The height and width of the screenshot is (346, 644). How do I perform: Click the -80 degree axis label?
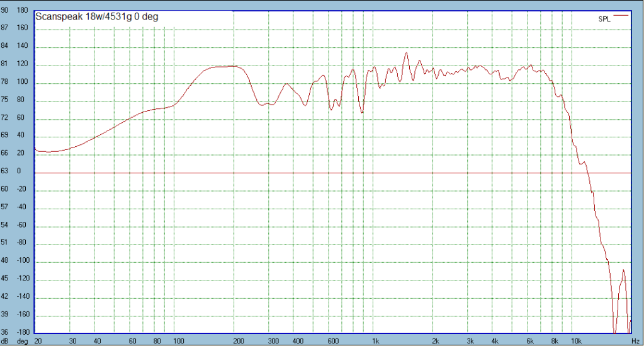coord(21,242)
